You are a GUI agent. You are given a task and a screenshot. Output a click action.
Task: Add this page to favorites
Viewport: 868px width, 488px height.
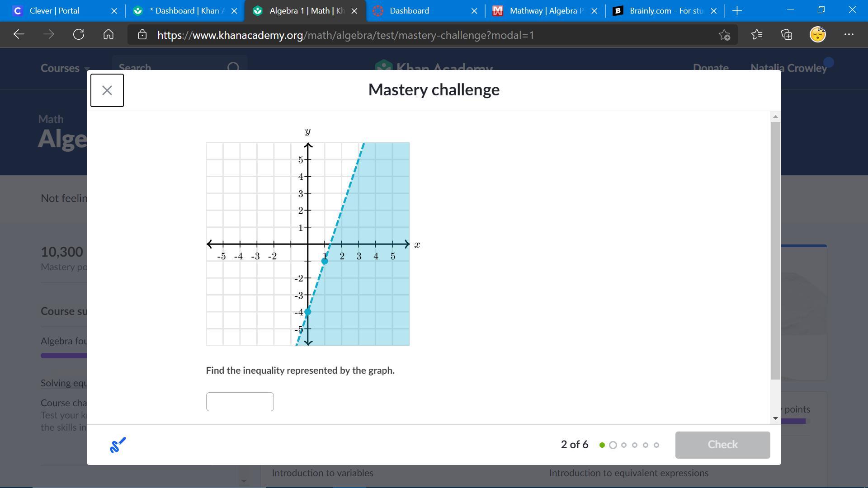724,35
